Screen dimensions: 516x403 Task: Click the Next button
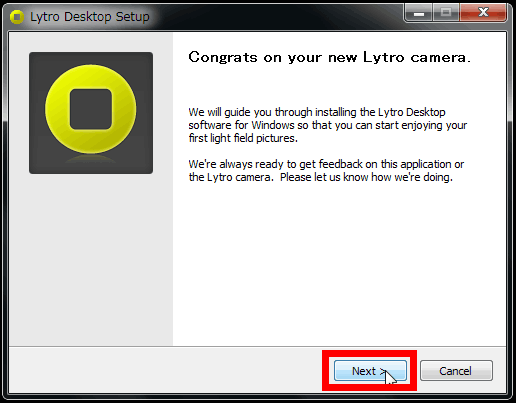[x=370, y=370]
